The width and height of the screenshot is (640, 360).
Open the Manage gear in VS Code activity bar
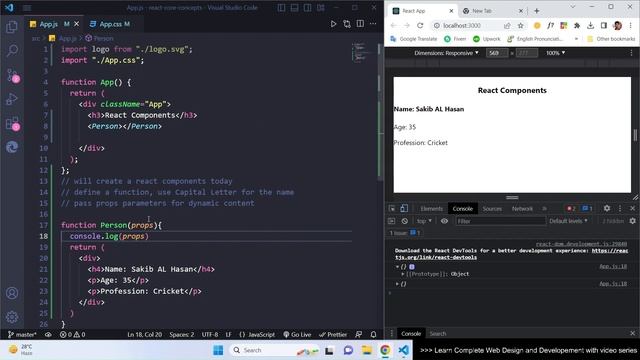click(12, 317)
